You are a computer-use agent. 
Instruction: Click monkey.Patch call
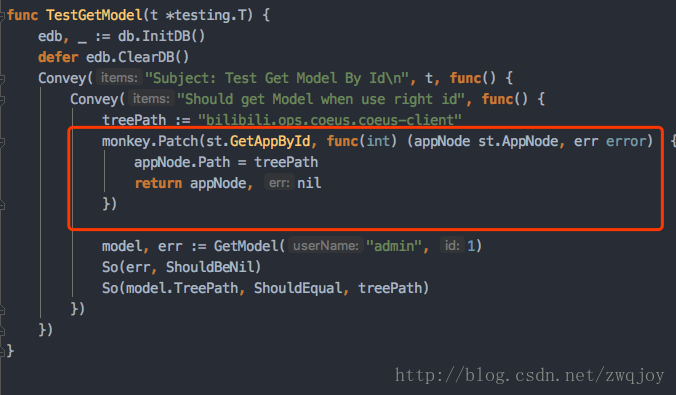coord(150,141)
